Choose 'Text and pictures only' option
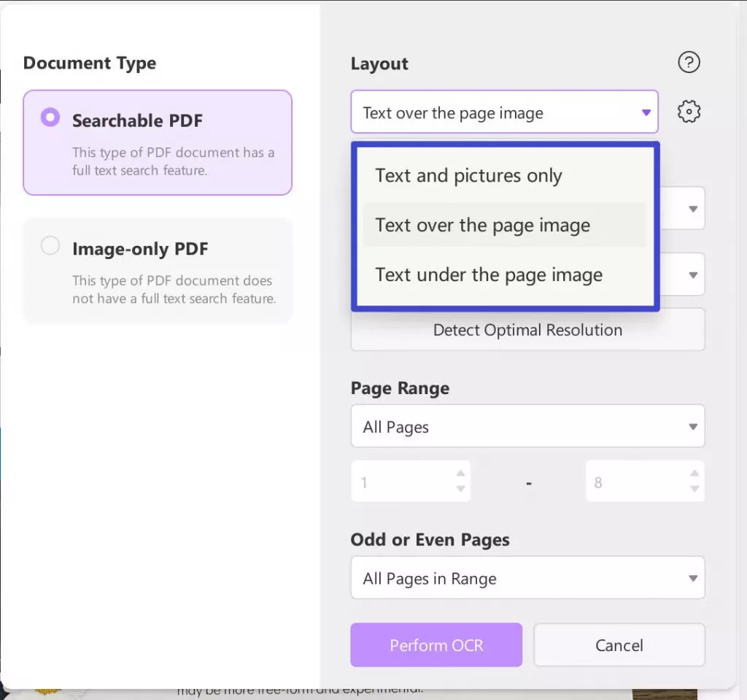Screen dimensions: 747x700 [468, 176]
